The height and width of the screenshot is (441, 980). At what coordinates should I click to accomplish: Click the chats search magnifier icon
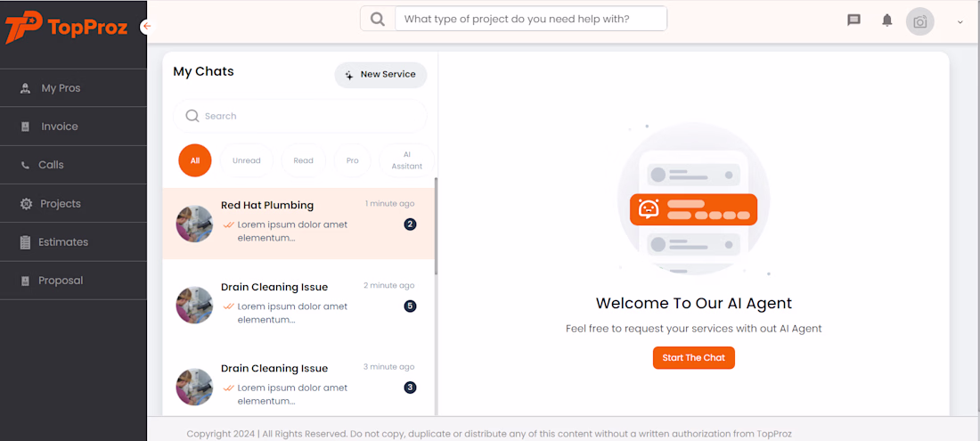pos(192,116)
